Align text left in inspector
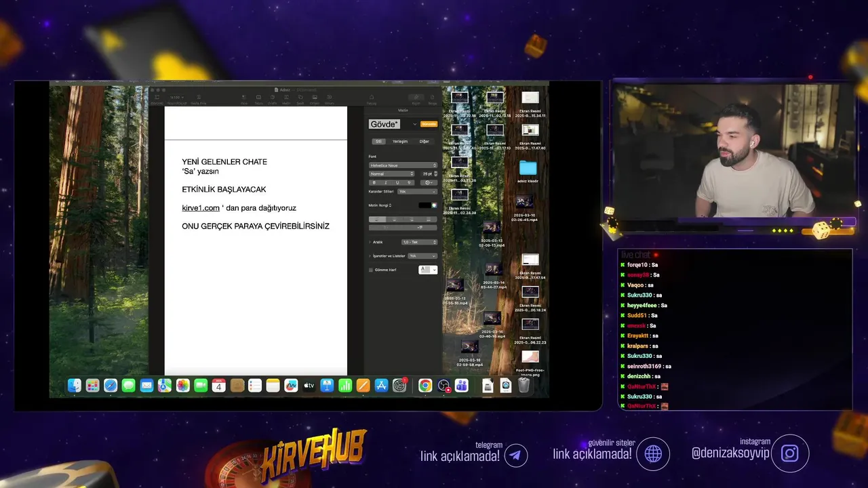The image size is (868, 488). (377, 219)
